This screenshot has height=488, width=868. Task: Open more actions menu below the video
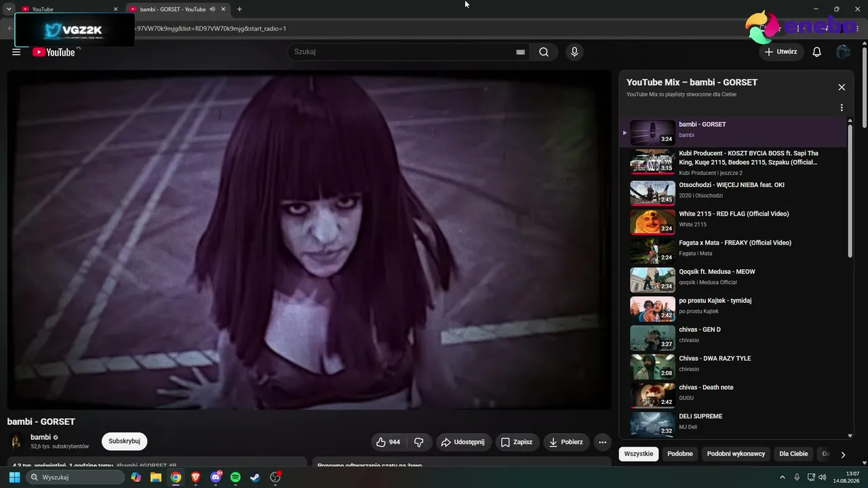602,442
